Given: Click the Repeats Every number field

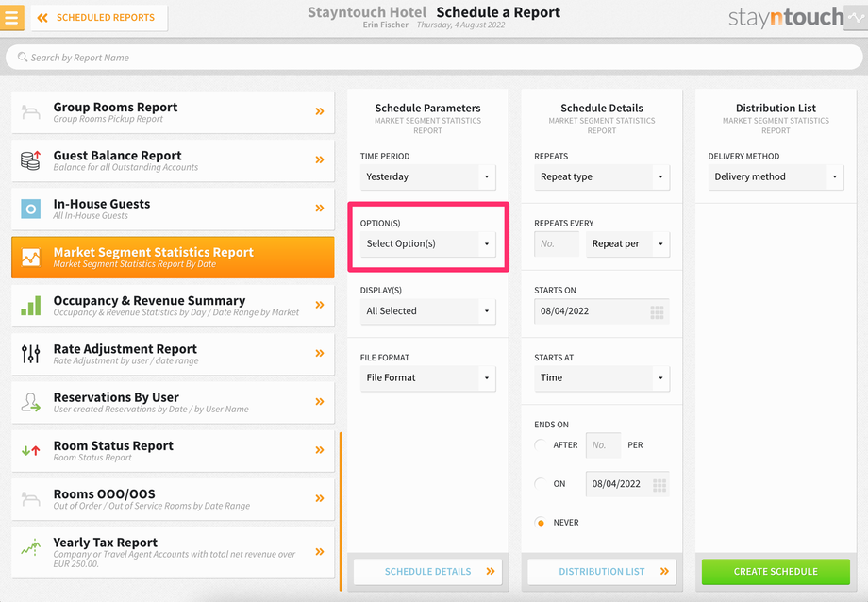Looking at the screenshot, I should click(557, 243).
